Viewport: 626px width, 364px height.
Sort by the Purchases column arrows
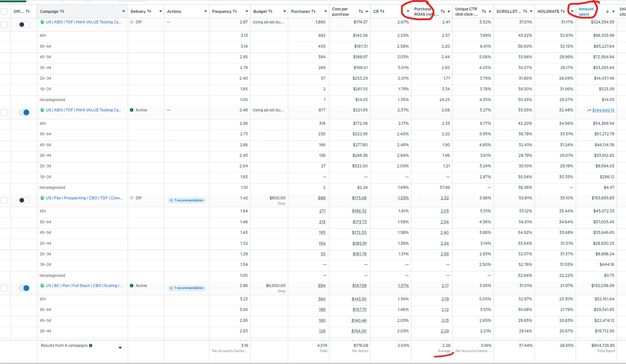point(313,11)
